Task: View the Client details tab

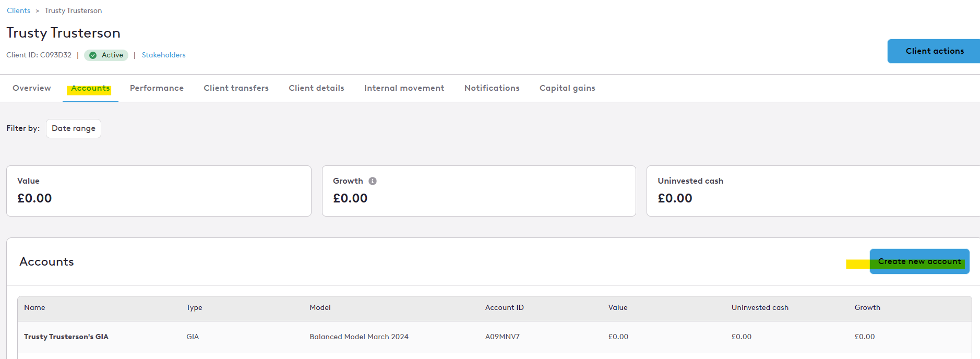Action: (316, 88)
